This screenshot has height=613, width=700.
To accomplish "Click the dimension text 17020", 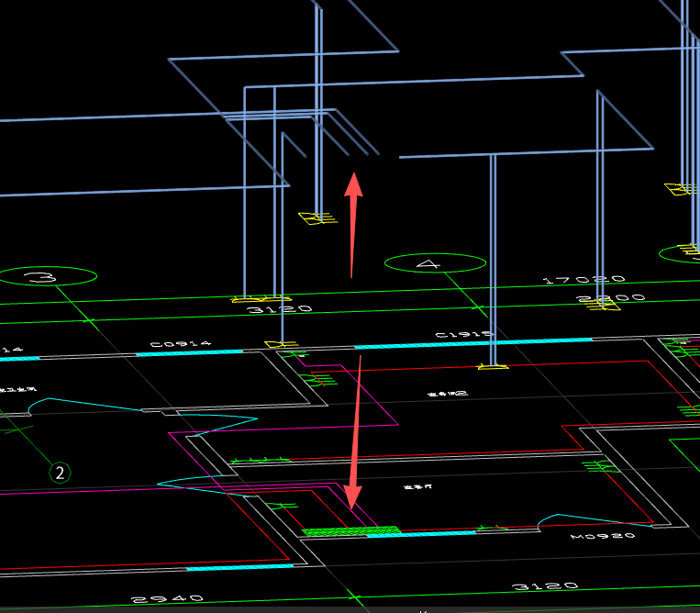I will point(583,280).
